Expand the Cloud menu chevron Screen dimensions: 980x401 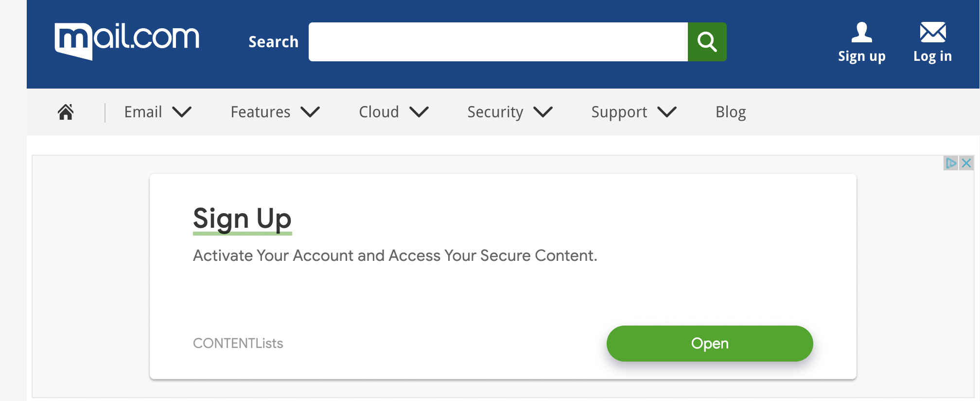point(419,112)
